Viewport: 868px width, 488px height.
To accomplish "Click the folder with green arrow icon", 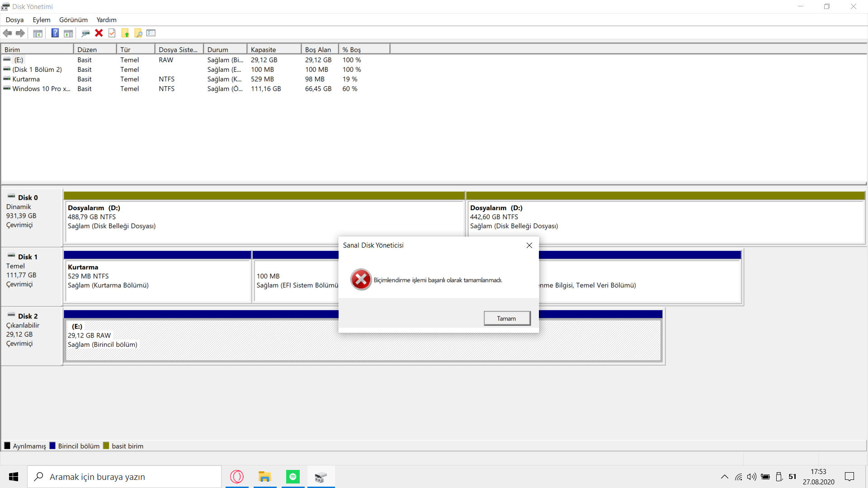I will pyautogui.click(x=125, y=33).
